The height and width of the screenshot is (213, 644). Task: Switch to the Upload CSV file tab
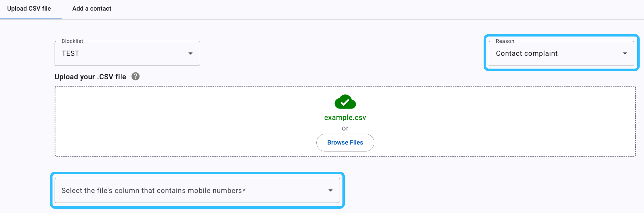pos(29,9)
